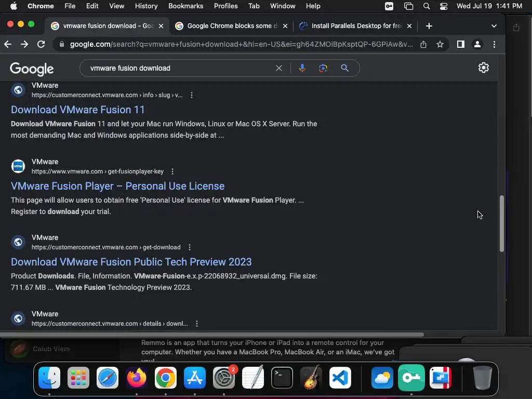Open the Trash in the Dock
The height and width of the screenshot is (399, 532).
[483, 378]
